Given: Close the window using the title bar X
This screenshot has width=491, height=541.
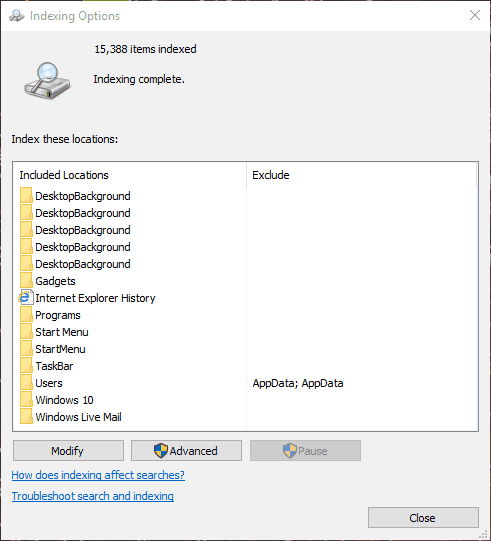Looking at the screenshot, I should click(x=475, y=15).
